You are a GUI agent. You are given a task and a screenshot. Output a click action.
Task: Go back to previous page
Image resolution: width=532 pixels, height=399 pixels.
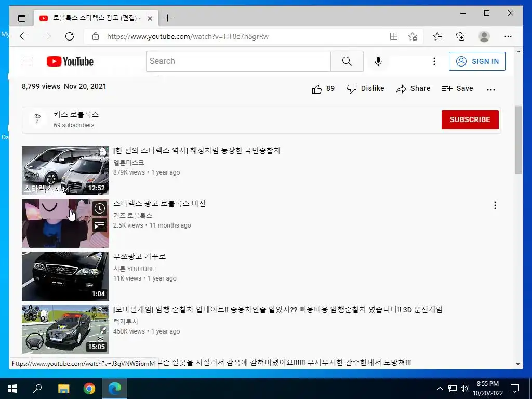coord(24,36)
